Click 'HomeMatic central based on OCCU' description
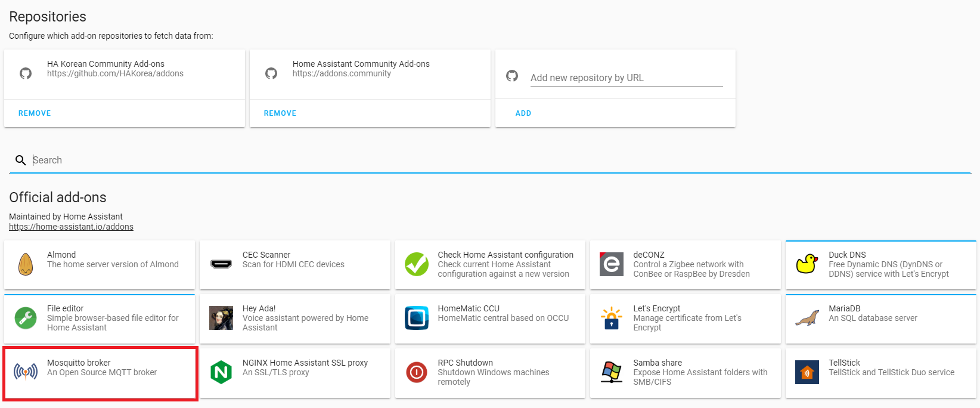Image resolution: width=980 pixels, height=408 pixels. tap(503, 318)
